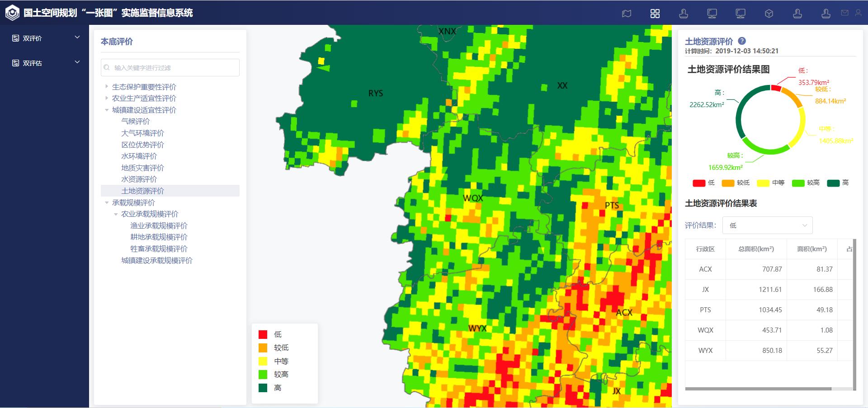Select 水资源评价 in the evaluation tree
This screenshot has height=408, width=868.
point(139,179)
